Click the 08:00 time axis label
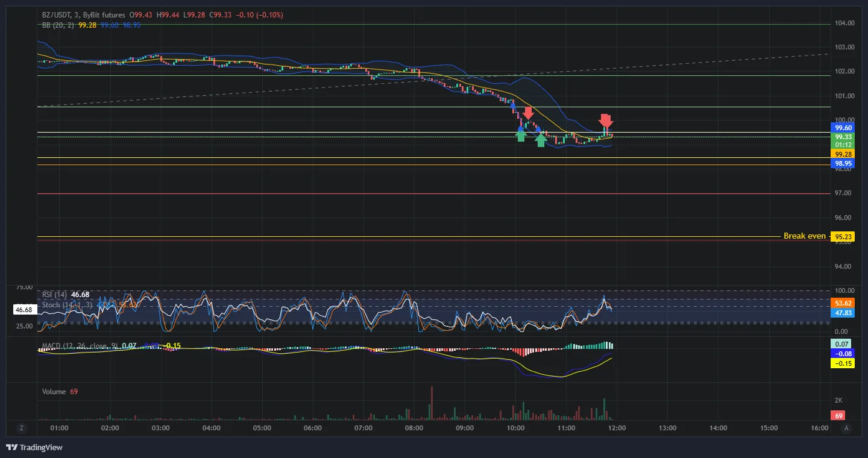Screen dimensions: 868x458 point(414,428)
